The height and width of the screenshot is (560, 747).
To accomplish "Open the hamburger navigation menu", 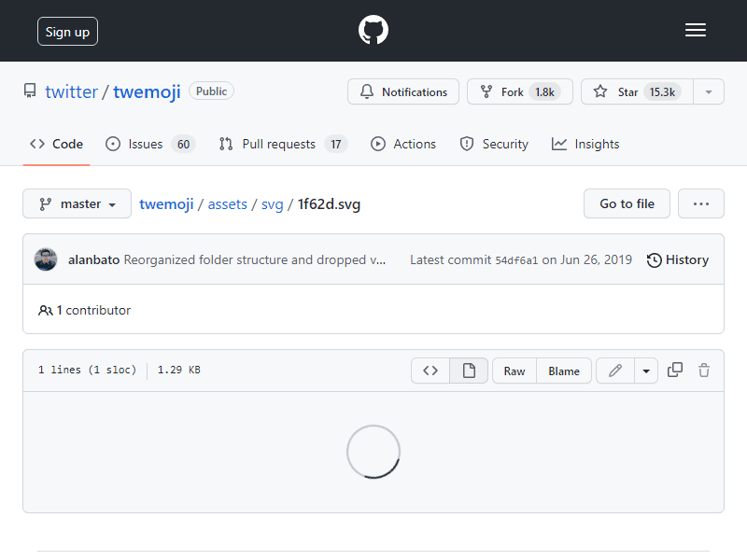I will click(695, 30).
